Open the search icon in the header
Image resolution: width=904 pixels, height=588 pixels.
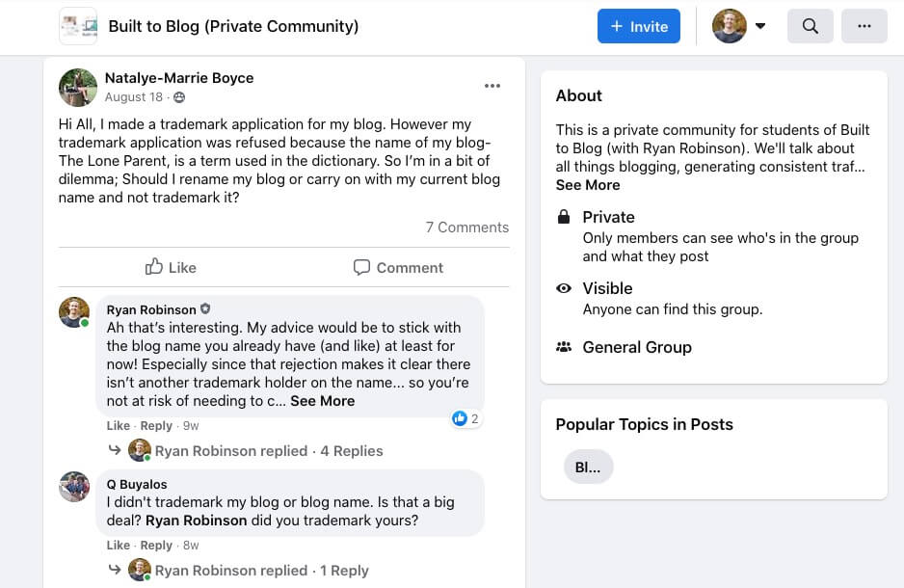[x=810, y=26]
